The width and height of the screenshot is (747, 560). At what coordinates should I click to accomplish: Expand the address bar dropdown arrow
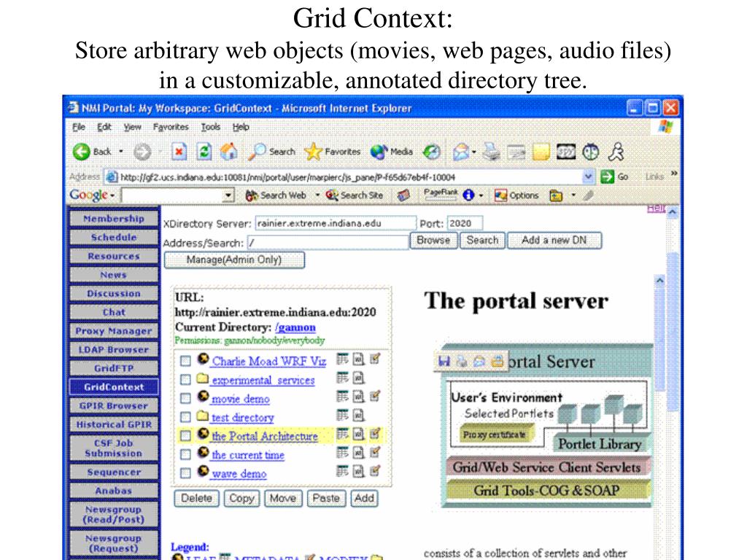589,176
